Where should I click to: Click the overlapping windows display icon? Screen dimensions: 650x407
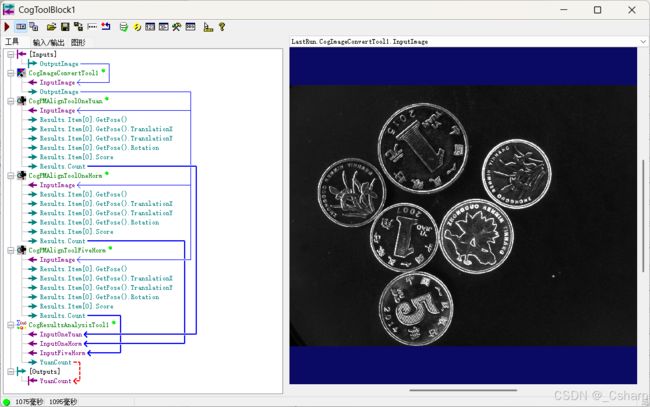[x=34, y=27]
